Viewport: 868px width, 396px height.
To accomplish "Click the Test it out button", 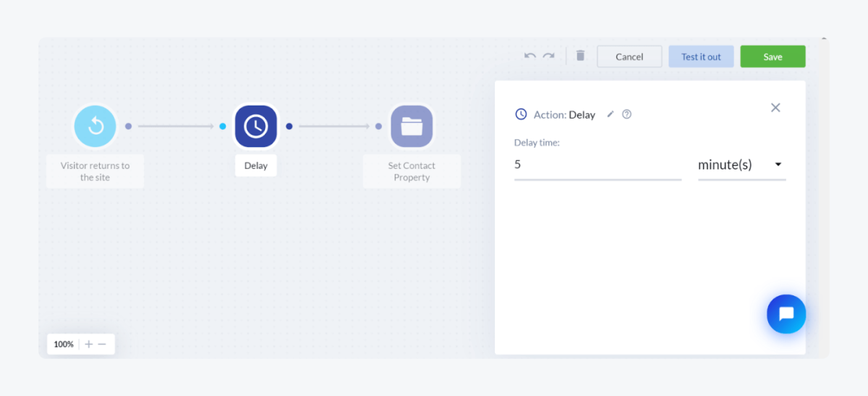I will click(x=701, y=56).
